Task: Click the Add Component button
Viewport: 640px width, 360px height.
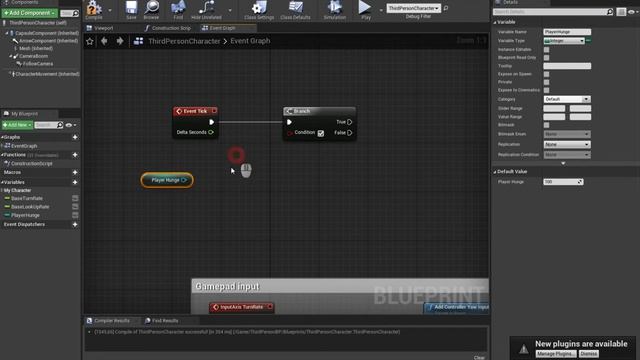Action: (x=29, y=13)
